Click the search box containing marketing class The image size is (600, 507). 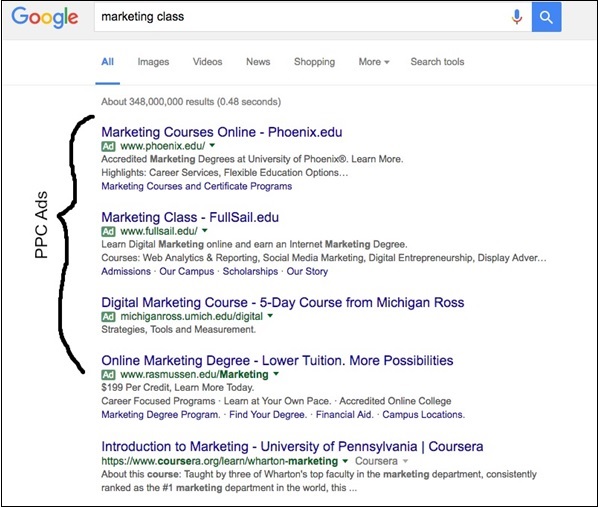(x=300, y=17)
